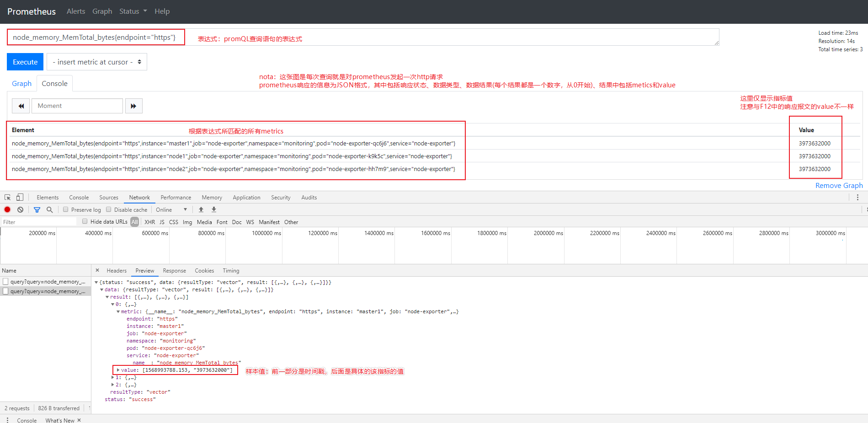Toggle the network filter funnel icon
This screenshot has height=423, width=868.
(x=37, y=209)
